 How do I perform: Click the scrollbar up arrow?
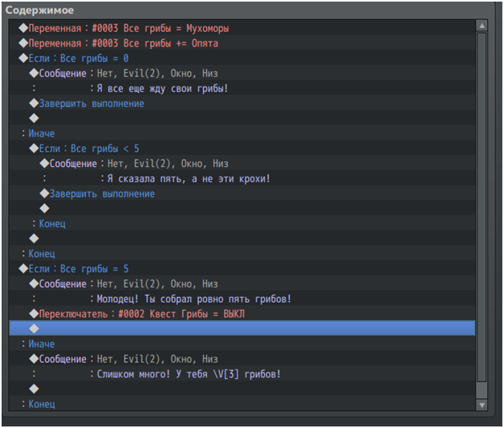pos(482,26)
